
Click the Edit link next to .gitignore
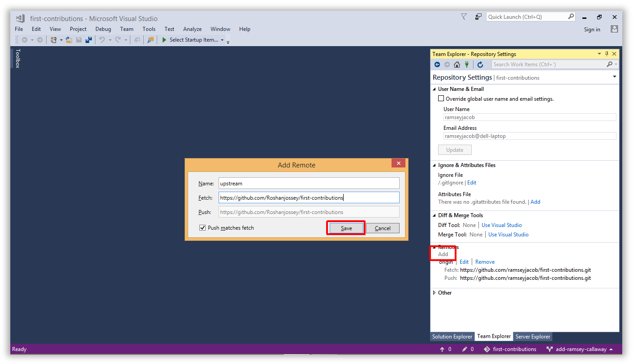pos(472,183)
